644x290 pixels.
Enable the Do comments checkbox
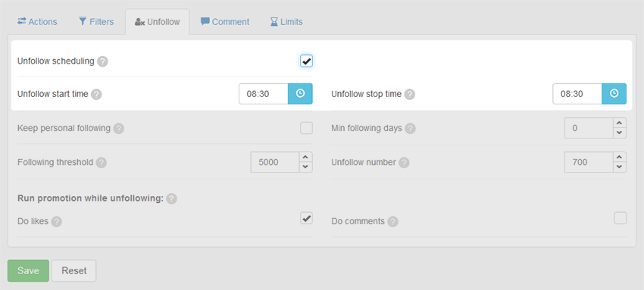pos(621,218)
